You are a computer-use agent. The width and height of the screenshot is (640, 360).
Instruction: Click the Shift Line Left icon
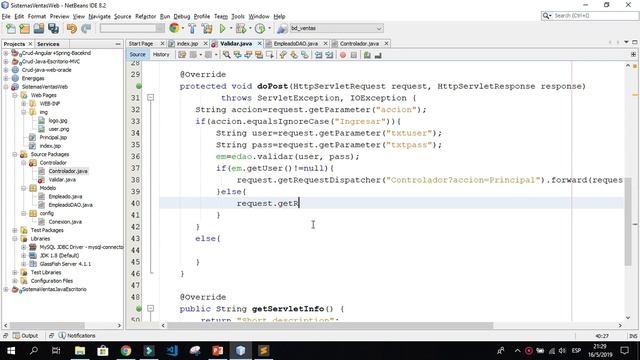pos(318,55)
